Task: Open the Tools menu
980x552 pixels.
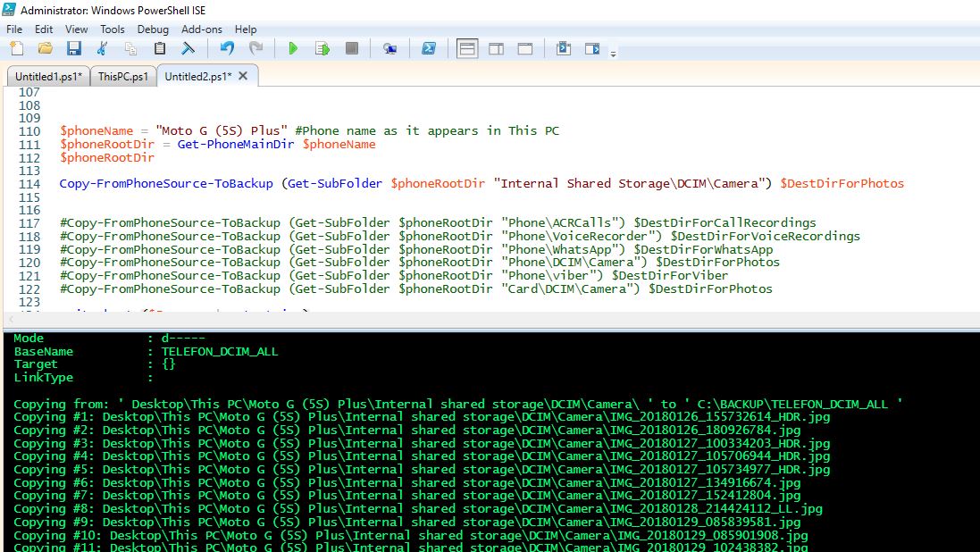Action: click(x=113, y=29)
